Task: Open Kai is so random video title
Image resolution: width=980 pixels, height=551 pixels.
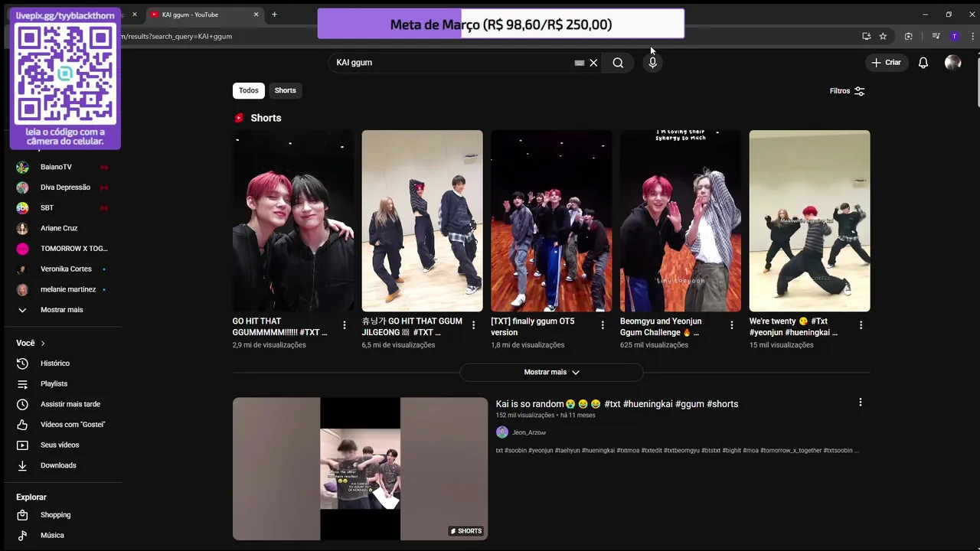Action: (617, 404)
